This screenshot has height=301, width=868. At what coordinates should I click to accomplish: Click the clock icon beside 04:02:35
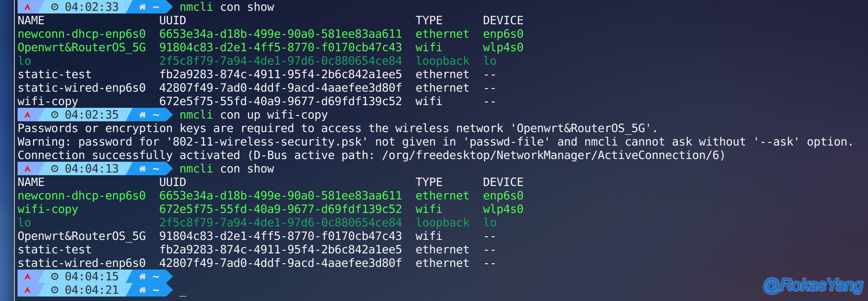click(x=55, y=115)
